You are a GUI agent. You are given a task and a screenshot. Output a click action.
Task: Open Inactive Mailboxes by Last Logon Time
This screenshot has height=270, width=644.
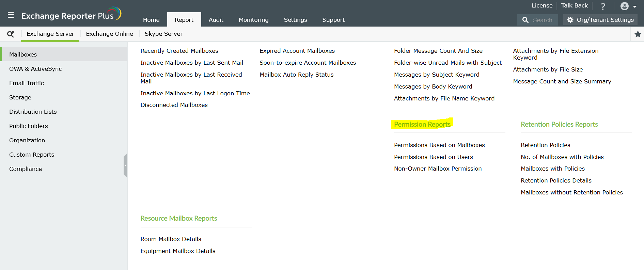[195, 93]
